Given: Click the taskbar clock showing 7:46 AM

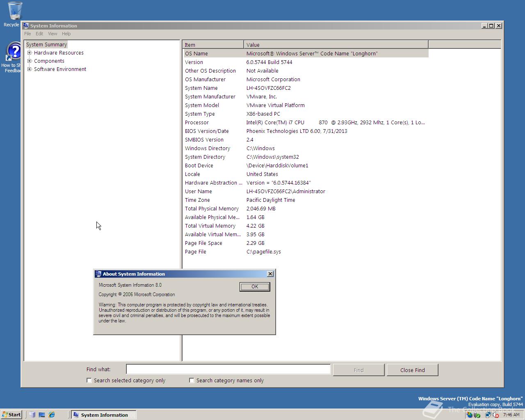Looking at the screenshot, I should (511, 415).
